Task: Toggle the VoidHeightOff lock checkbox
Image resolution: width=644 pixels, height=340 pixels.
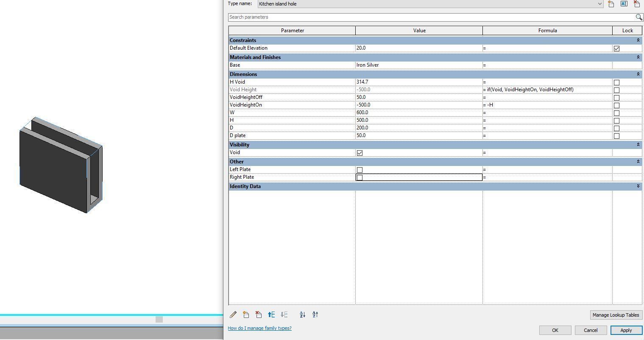Action: coord(616,98)
